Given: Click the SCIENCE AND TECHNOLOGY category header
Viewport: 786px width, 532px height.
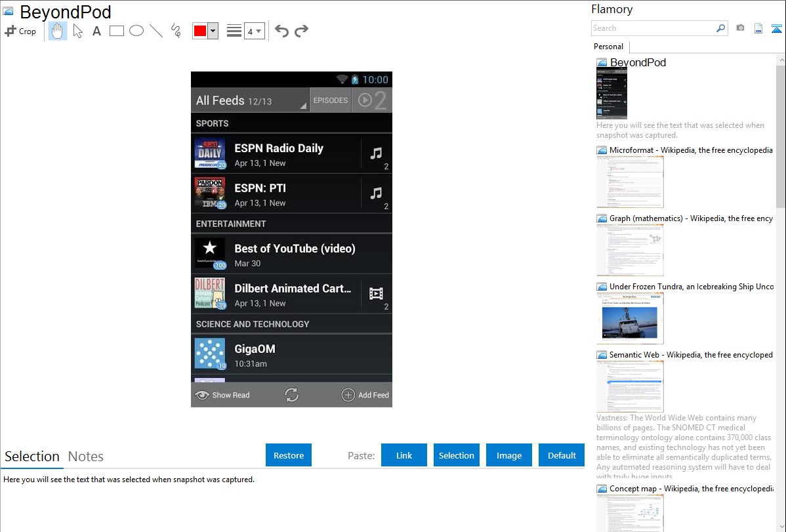Looking at the screenshot, I should (291, 324).
